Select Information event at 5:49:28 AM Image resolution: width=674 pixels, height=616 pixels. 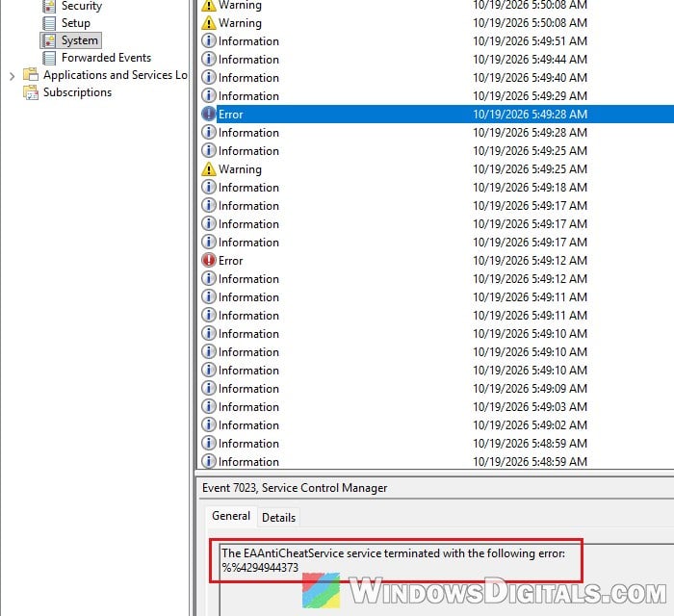pos(437,133)
